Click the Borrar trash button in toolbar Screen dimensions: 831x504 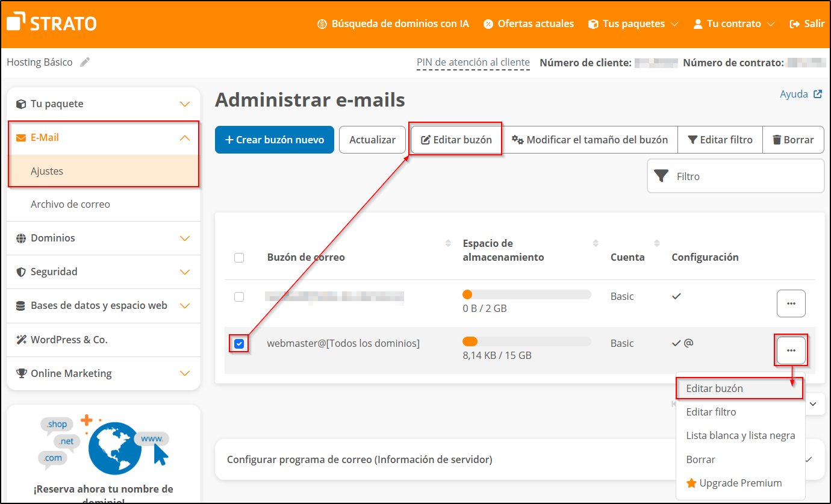pos(792,140)
